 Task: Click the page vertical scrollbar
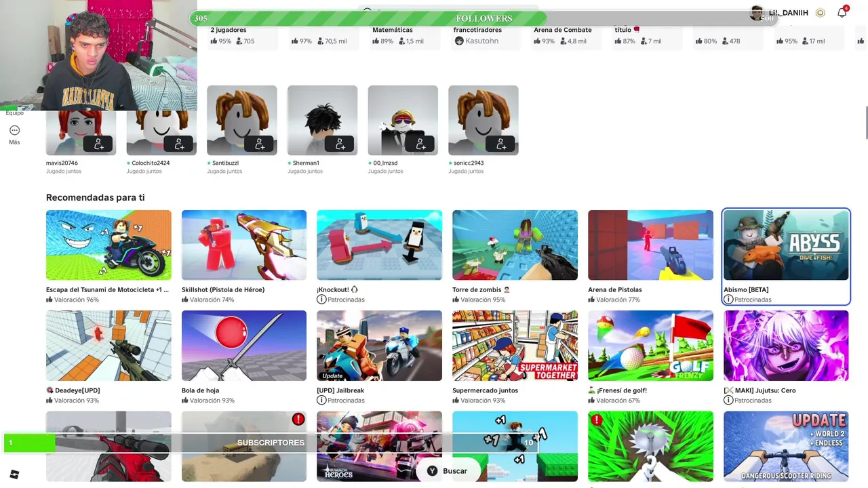click(865, 122)
